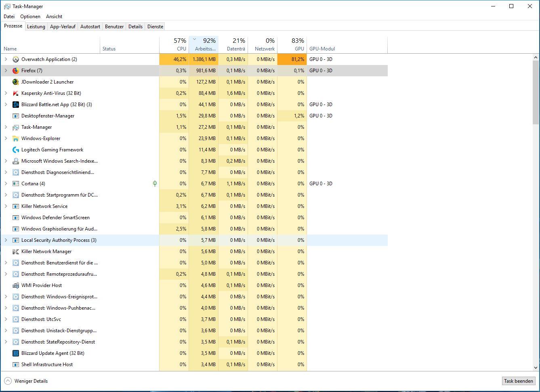Sort by the CPU column header
Viewport: 540px width, 392px height.
click(174, 44)
